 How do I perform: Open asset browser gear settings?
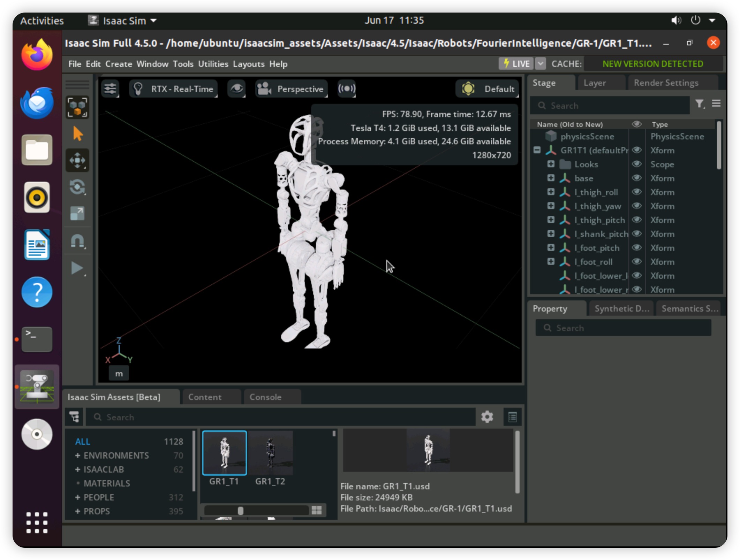487,417
